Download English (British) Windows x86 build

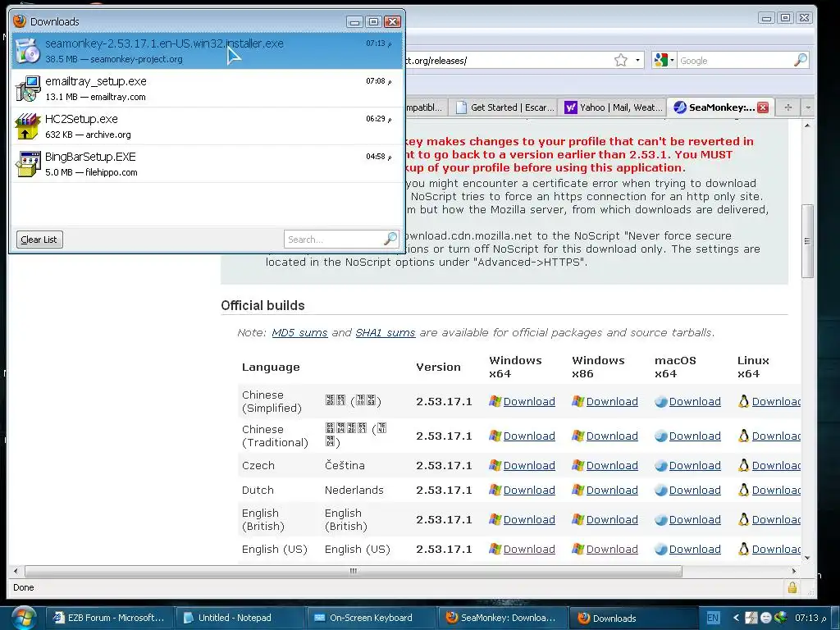click(x=612, y=519)
